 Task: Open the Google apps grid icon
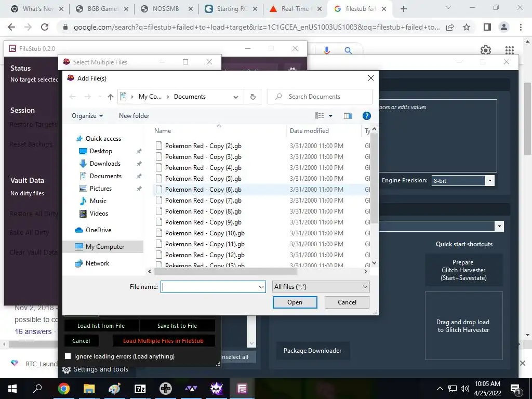510,50
